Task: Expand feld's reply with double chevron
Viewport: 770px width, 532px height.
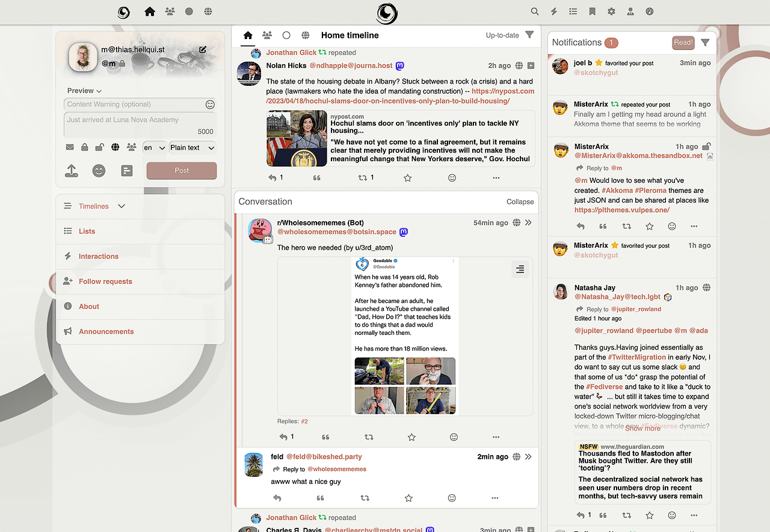Action: (528, 457)
